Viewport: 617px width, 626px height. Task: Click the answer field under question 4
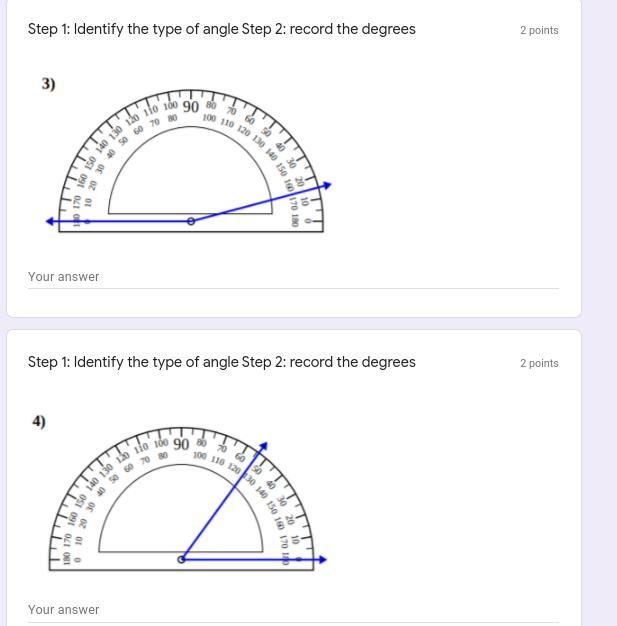[294, 610]
